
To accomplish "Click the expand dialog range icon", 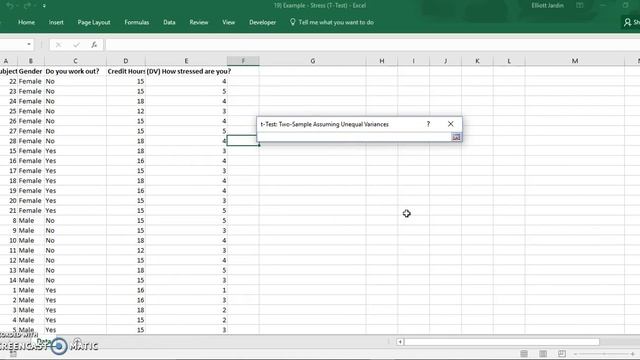I will tap(456, 137).
